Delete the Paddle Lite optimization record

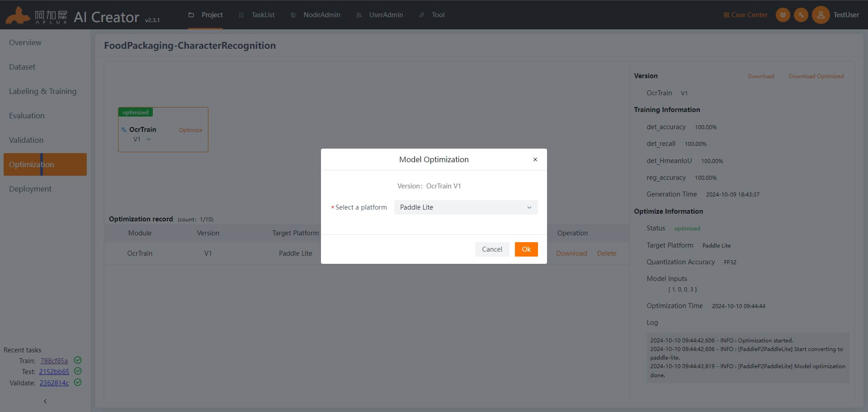pos(607,253)
